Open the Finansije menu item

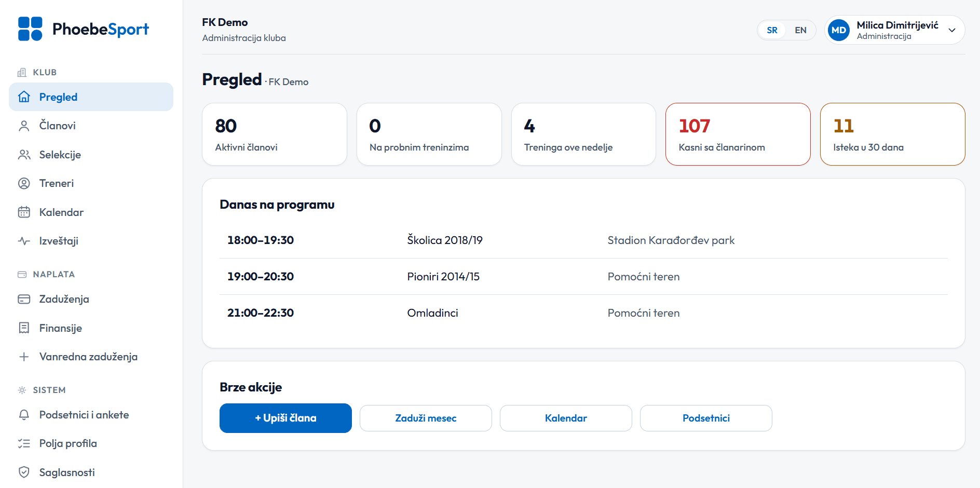pos(91,328)
